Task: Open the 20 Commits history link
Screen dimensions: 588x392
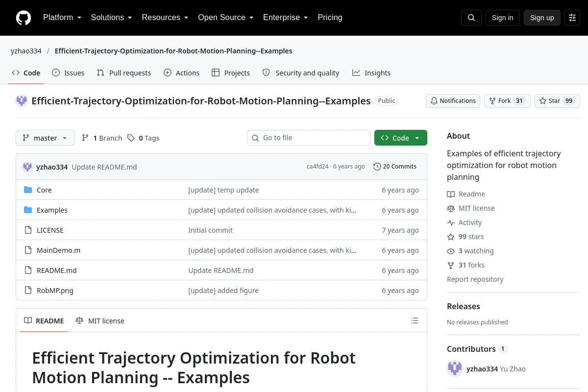Action: (395, 167)
